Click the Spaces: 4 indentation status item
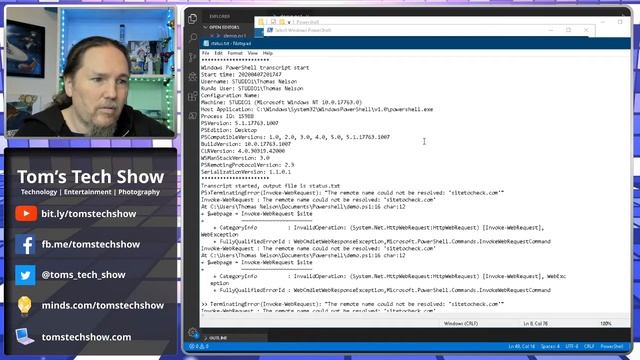Screen dimensions: 640x360 click(550, 347)
